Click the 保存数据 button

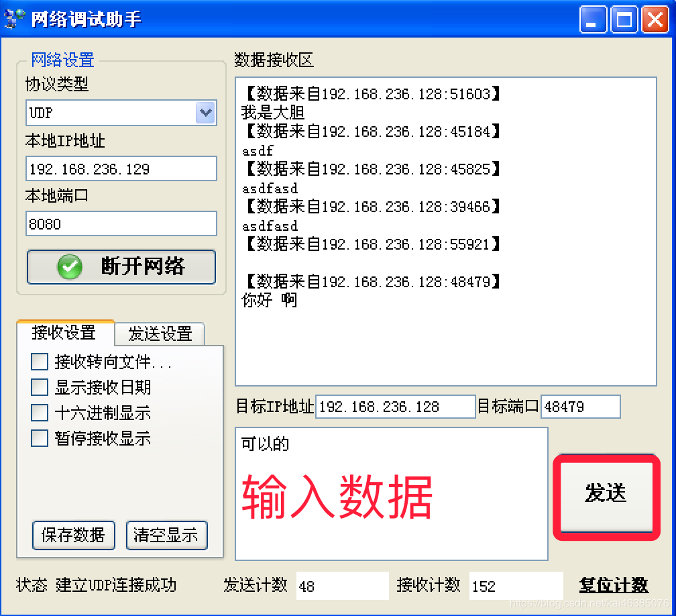(x=73, y=535)
